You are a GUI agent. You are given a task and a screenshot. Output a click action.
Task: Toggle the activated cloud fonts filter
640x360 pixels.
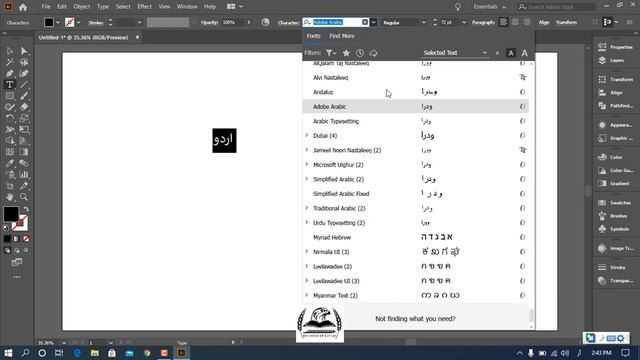pyautogui.click(x=373, y=53)
